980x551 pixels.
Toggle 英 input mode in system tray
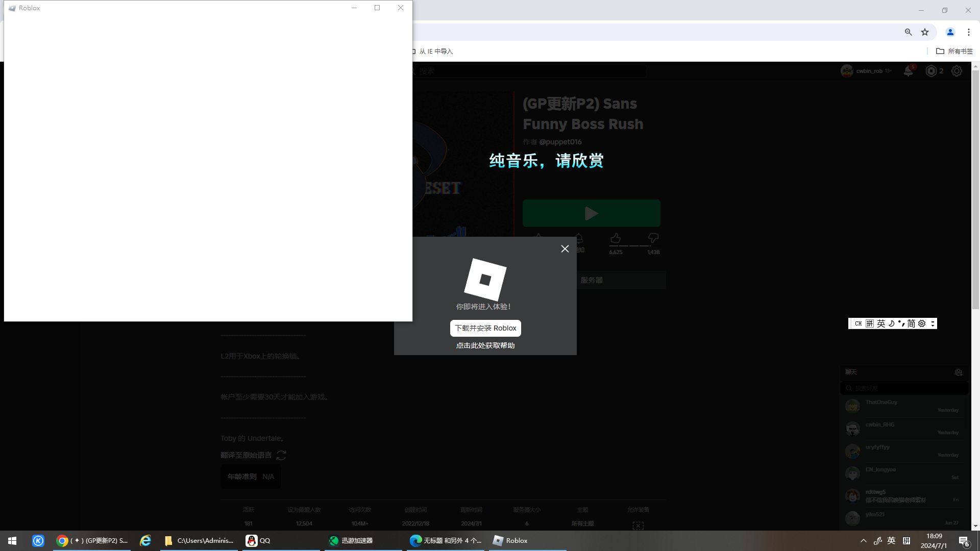[891, 541]
